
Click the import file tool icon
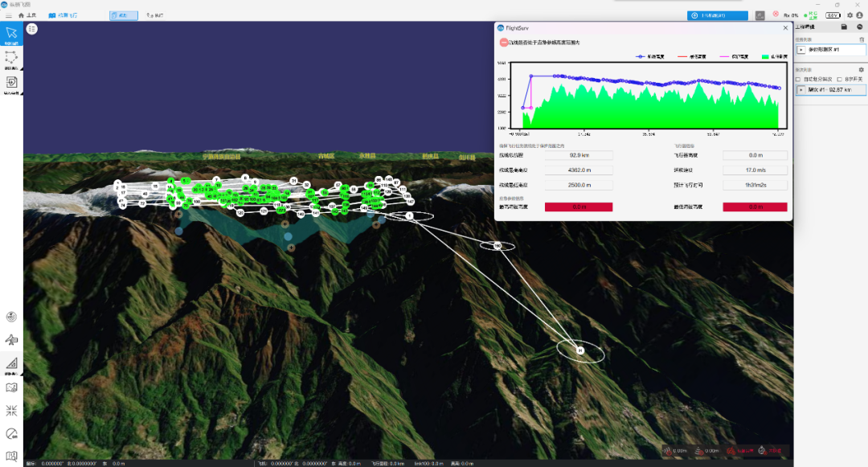(11, 82)
